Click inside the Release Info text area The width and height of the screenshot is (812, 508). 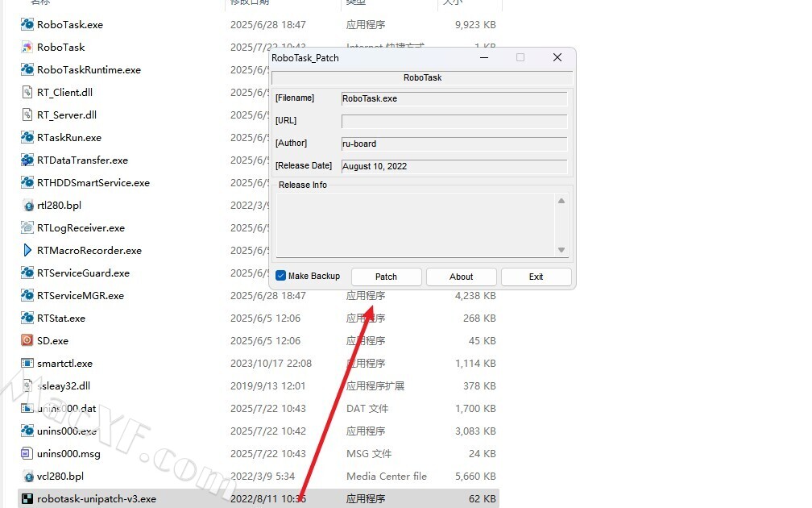tap(416, 225)
